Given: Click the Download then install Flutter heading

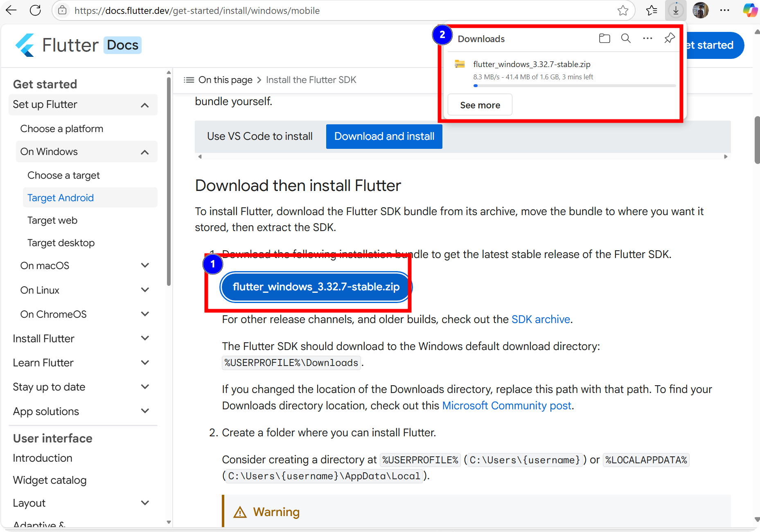Looking at the screenshot, I should [x=298, y=186].
